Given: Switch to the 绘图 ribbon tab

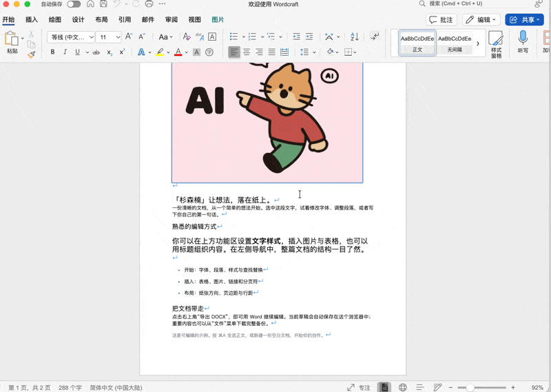Looking at the screenshot, I should pos(55,20).
